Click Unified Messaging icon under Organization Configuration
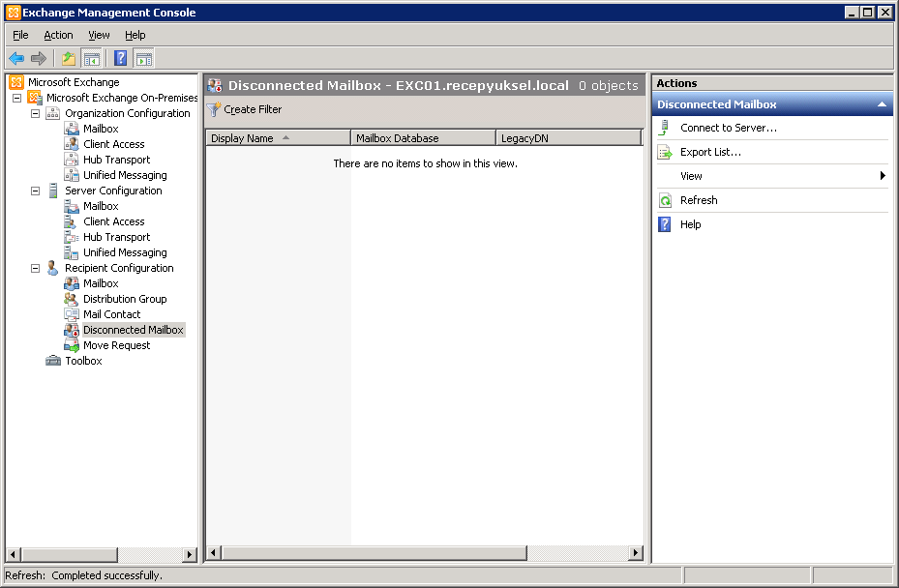Screen dimensions: 899x588 [71, 175]
